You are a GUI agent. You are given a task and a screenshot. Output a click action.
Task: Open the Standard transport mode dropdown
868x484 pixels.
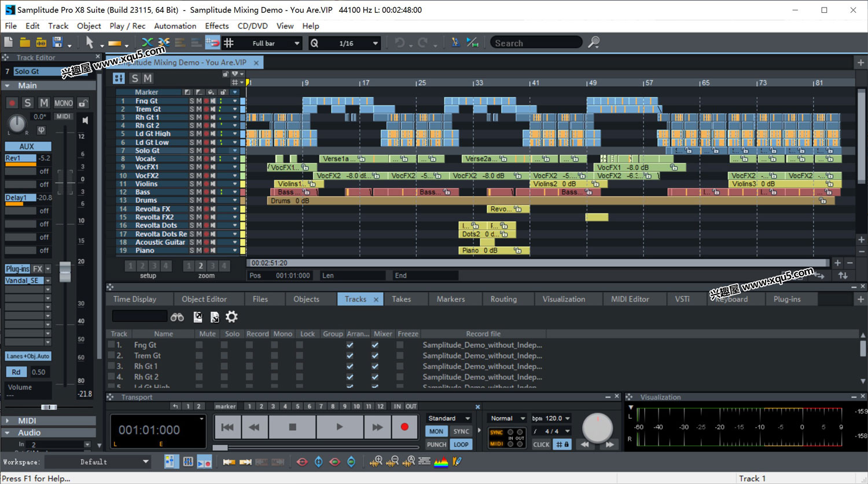coord(449,418)
